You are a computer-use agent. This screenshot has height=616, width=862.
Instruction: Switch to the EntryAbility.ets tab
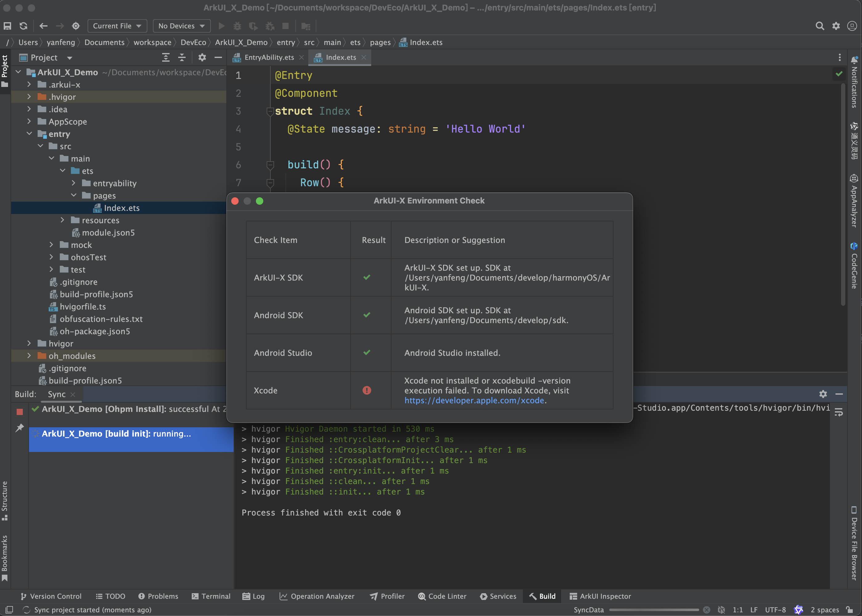[269, 57]
